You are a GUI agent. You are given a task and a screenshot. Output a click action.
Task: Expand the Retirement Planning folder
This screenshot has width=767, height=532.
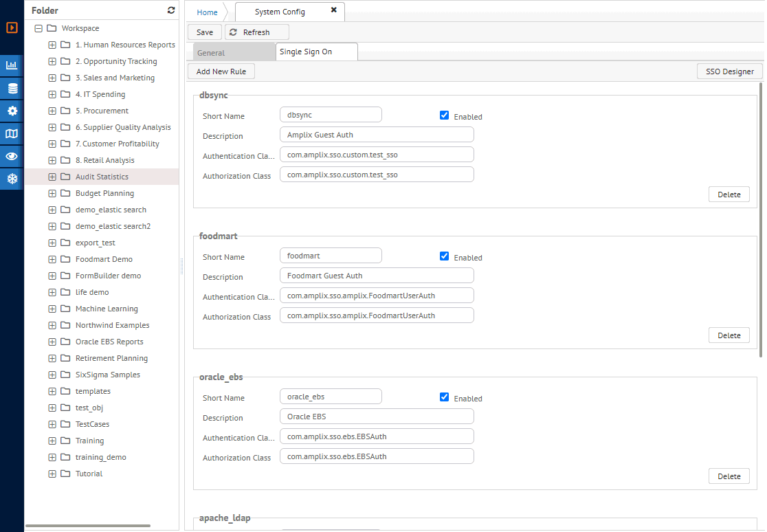52,358
